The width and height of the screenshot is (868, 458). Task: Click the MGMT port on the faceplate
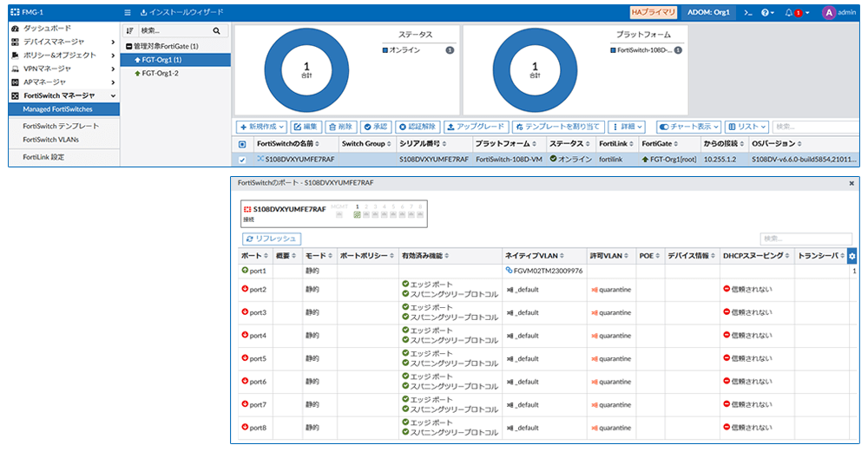coord(339,214)
